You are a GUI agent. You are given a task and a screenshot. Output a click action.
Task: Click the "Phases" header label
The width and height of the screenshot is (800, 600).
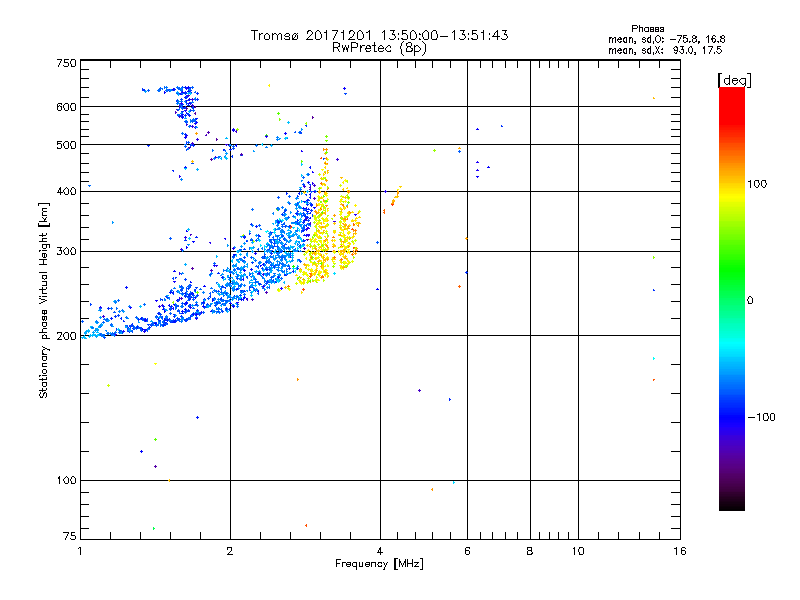[647, 29]
